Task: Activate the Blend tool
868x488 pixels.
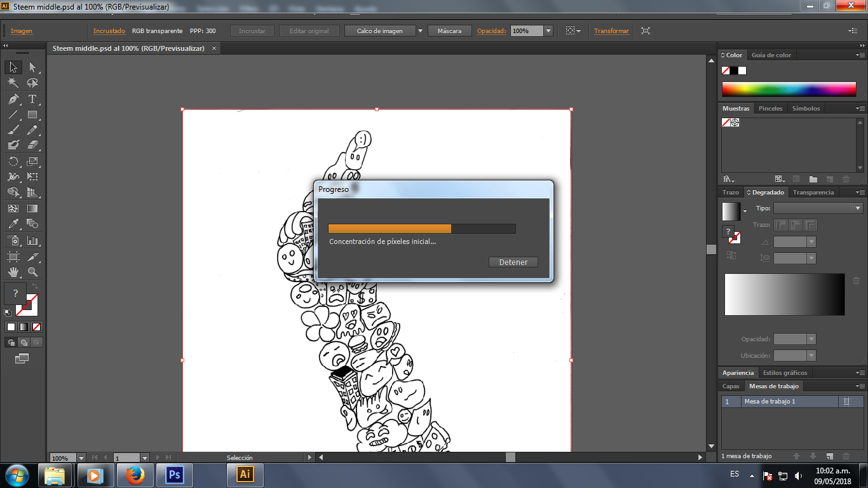Action: pyautogui.click(x=32, y=224)
